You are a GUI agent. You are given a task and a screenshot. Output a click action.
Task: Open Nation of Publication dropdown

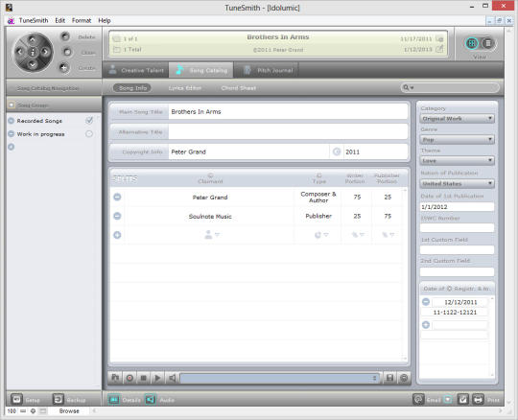point(458,183)
